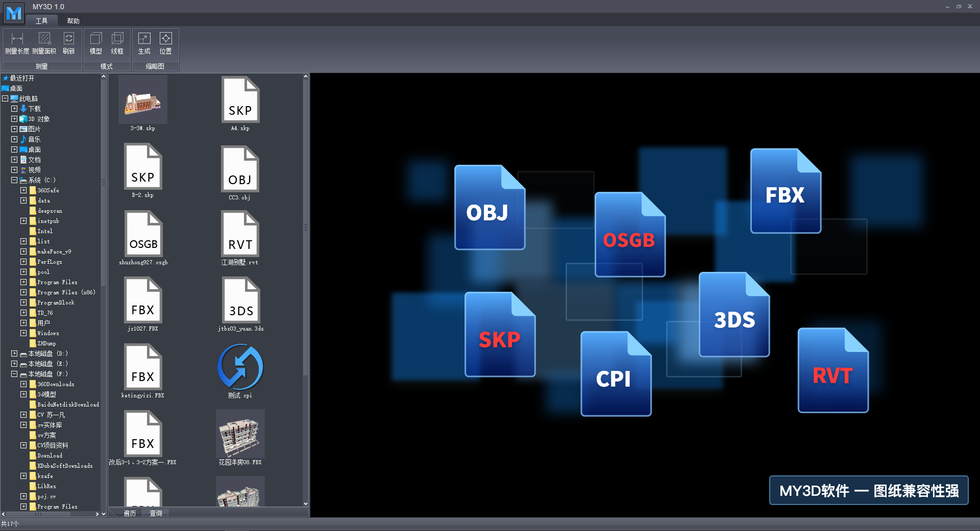The height and width of the screenshot is (531, 980).
Task: Expand the 下载 folder node
Action: (14, 109)
